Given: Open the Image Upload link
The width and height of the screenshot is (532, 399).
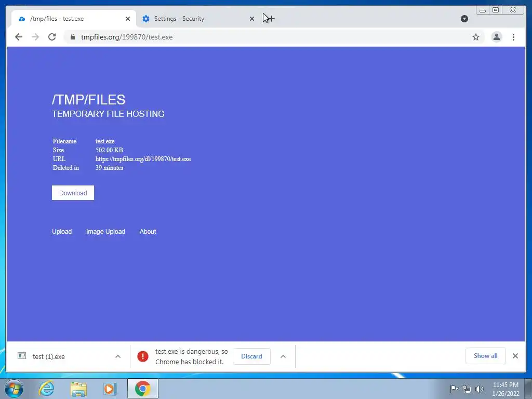Looking at the screenshot, I should point(105,231).
